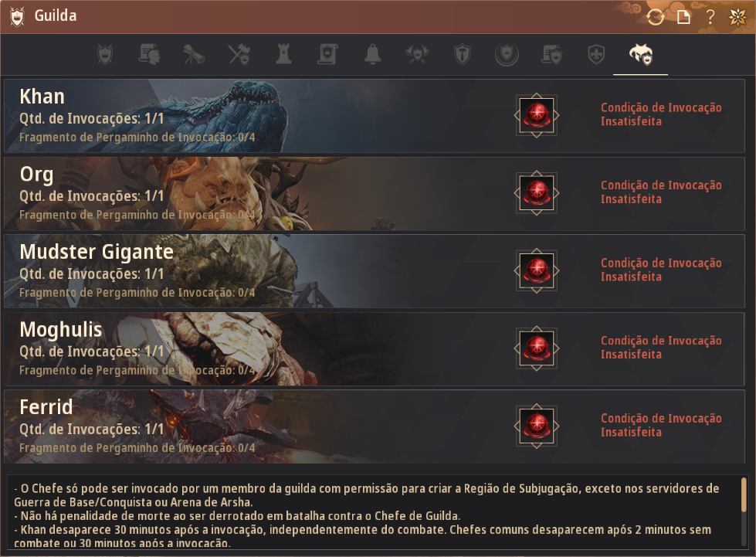756x557 pixels.
Task: Switch to the chess rook tower tab
Action: tap(283, 55)
